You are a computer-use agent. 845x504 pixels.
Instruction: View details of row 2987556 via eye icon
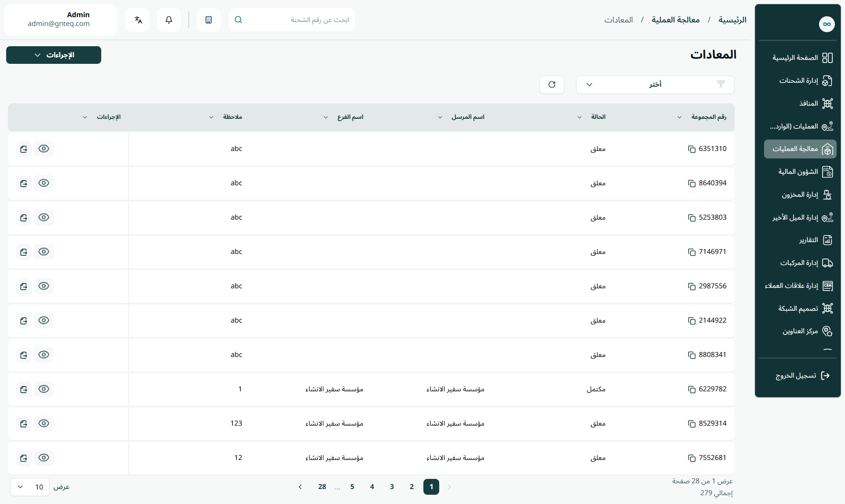[x=44, y=286]
